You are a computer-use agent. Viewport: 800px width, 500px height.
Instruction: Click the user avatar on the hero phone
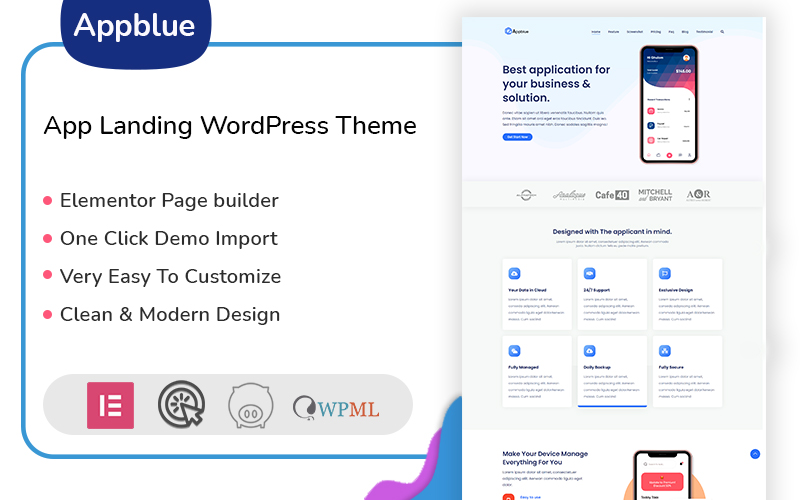(686, 58)
